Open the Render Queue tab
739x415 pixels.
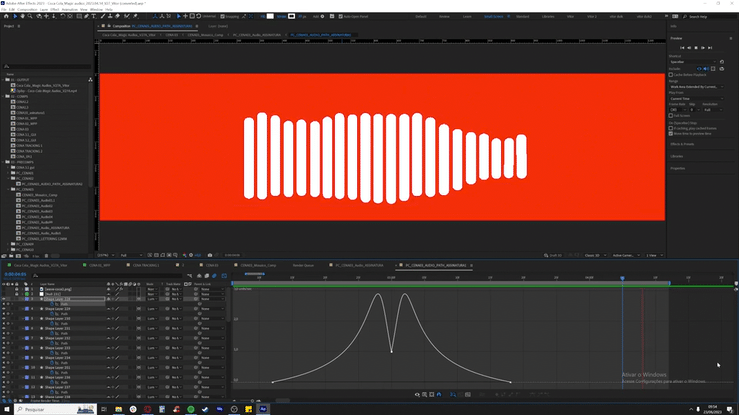click(x=303, y=265)
